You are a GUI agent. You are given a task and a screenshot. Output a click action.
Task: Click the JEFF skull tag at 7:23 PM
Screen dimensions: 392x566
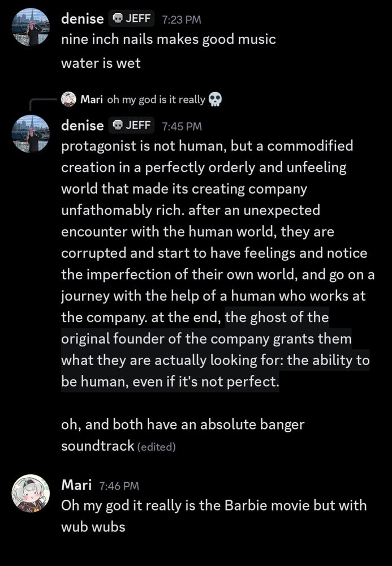click(x=131, y=19)
